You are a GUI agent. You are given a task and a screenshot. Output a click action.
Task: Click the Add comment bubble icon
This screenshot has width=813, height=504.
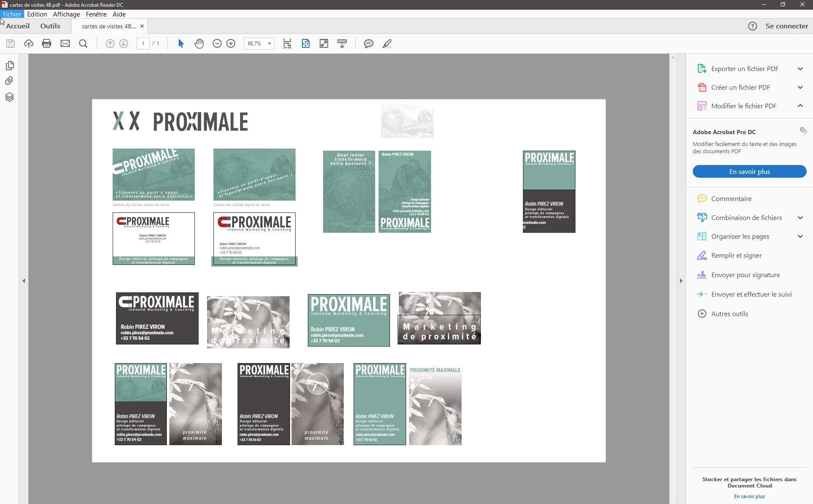(x=368, y=44)
